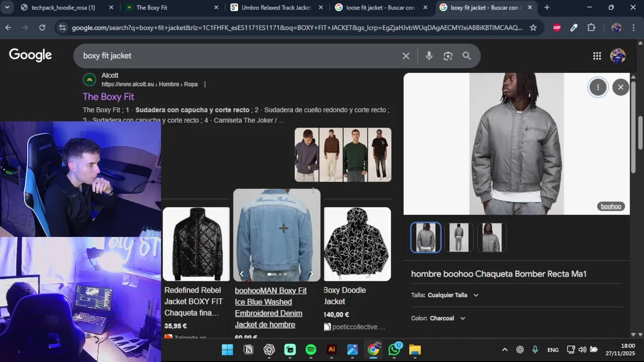Close The Boxy Fit tab

click(x=216, y=8)
